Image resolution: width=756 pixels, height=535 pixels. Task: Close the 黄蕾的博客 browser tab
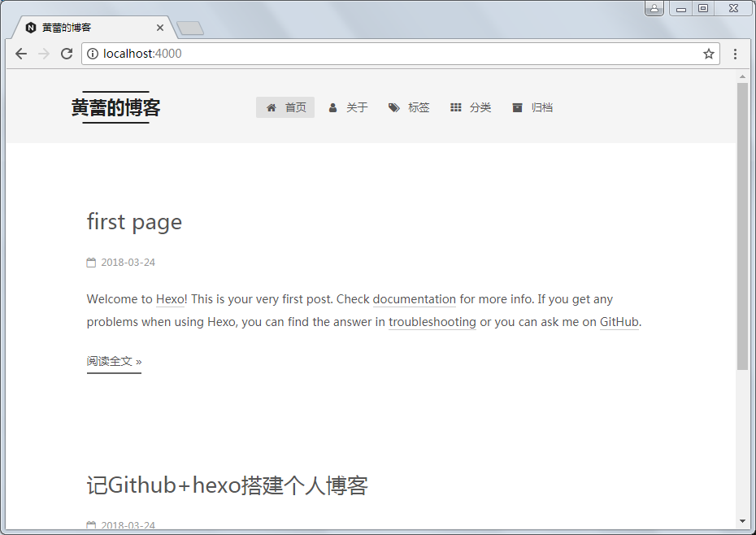[x=160, y=28]
